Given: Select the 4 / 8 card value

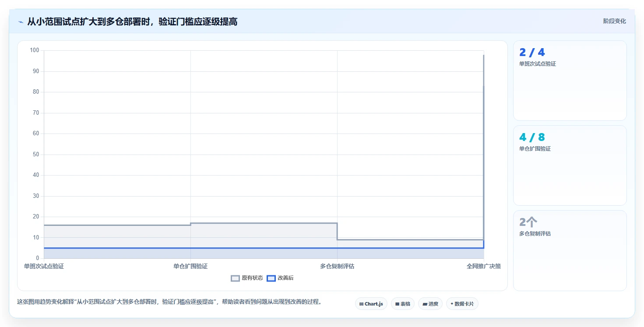Looking at the screenshot, I should tap(532, 137).
